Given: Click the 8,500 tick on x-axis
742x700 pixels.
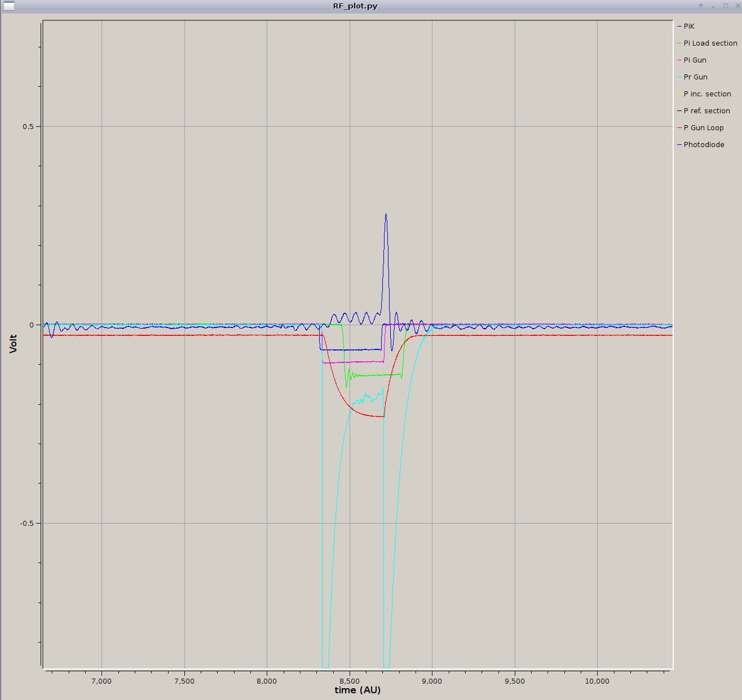Looking at the screenshot, I should click(x=350, y=681).
